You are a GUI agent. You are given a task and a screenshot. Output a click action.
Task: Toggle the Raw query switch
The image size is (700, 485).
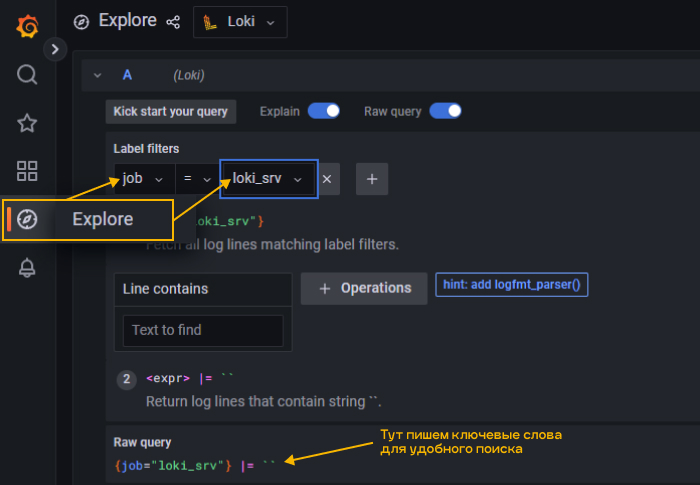pos(446,111)
